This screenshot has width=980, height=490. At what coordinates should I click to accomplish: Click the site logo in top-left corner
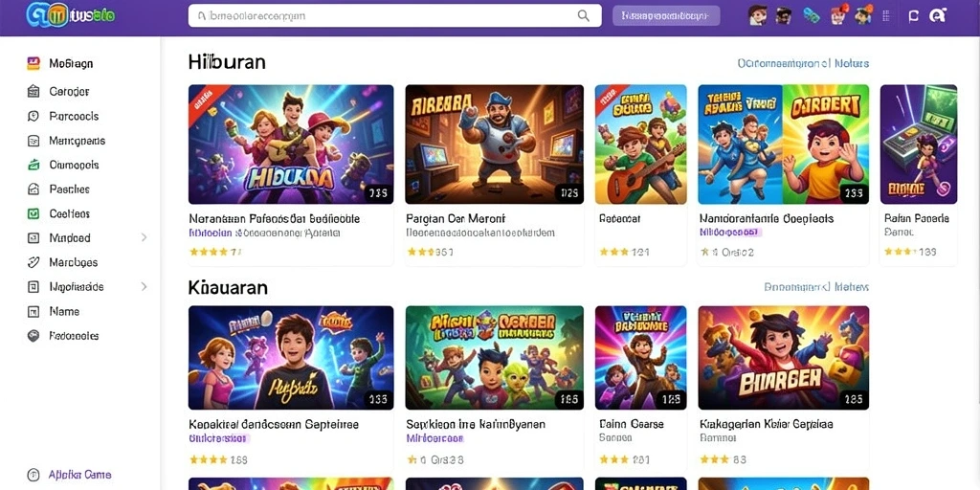71,15
